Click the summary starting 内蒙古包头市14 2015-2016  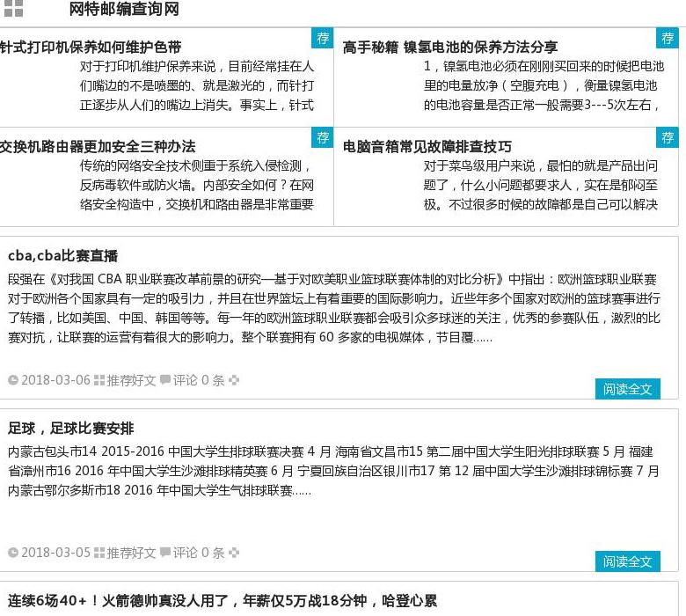[x=334, y=471]
